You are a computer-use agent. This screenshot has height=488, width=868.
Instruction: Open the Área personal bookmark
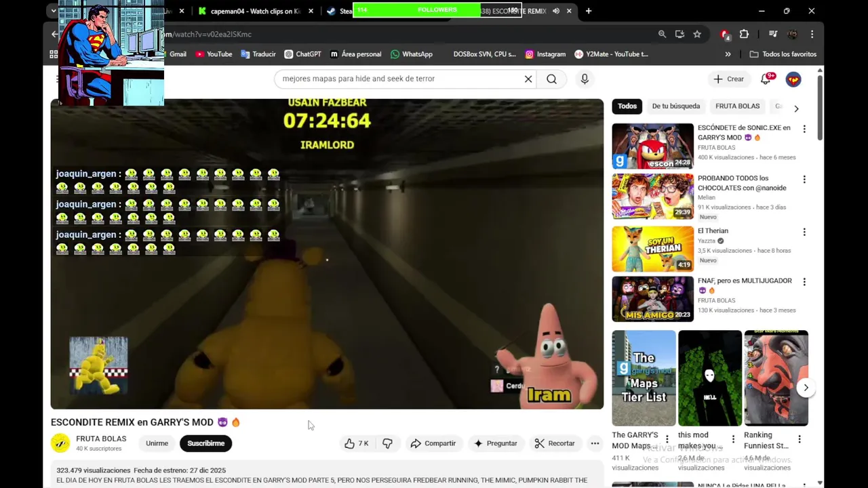(355, 54)
